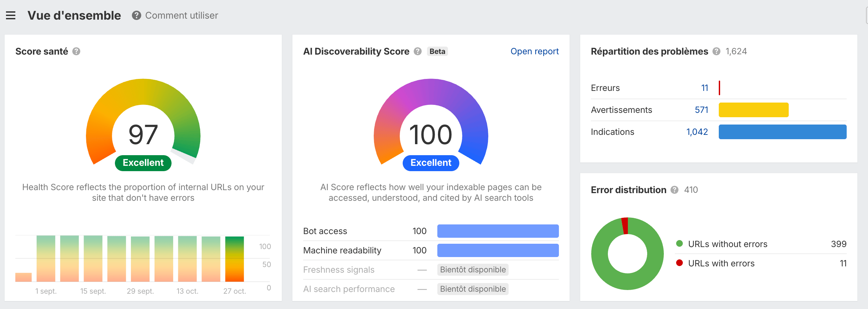The height and width of the screenshot is (309, 868).
Task: Click the 97 health score value
Action: click(143, 135)
